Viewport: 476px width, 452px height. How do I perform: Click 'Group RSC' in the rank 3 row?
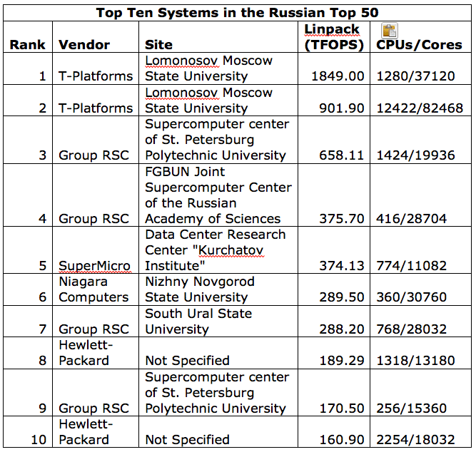pyautogui.click(x=93, y=155)
